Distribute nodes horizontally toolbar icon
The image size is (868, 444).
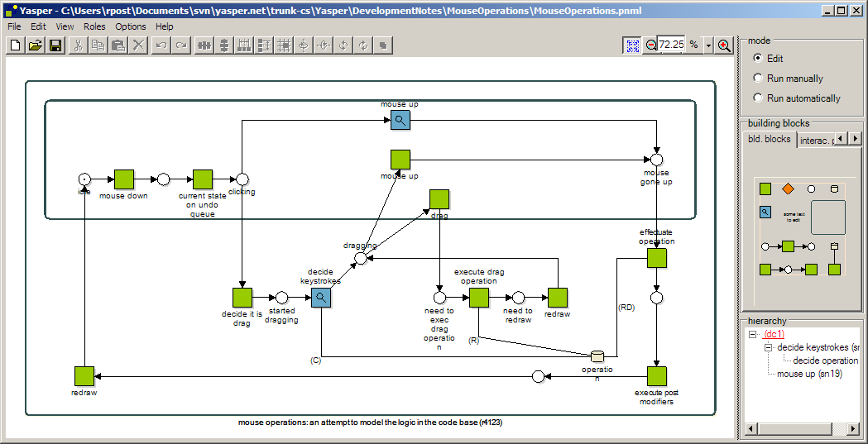tap(244, 45)
